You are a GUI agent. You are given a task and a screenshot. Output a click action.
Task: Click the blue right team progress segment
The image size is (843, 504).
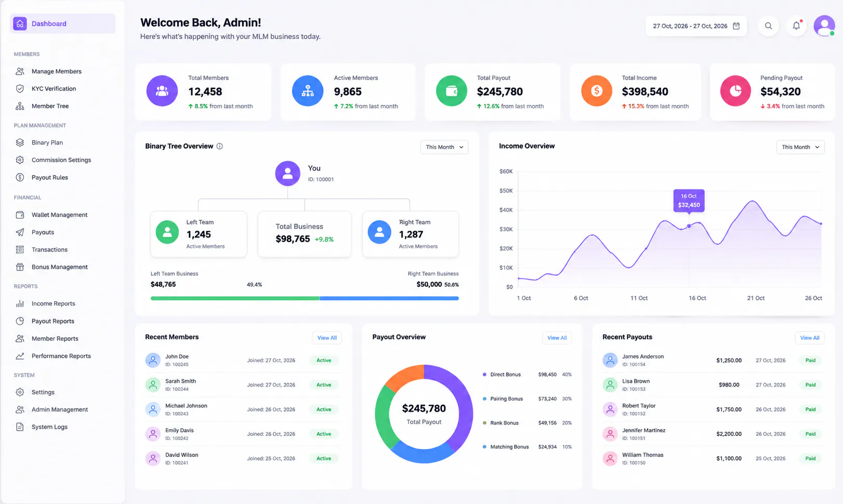pos(389,298)
